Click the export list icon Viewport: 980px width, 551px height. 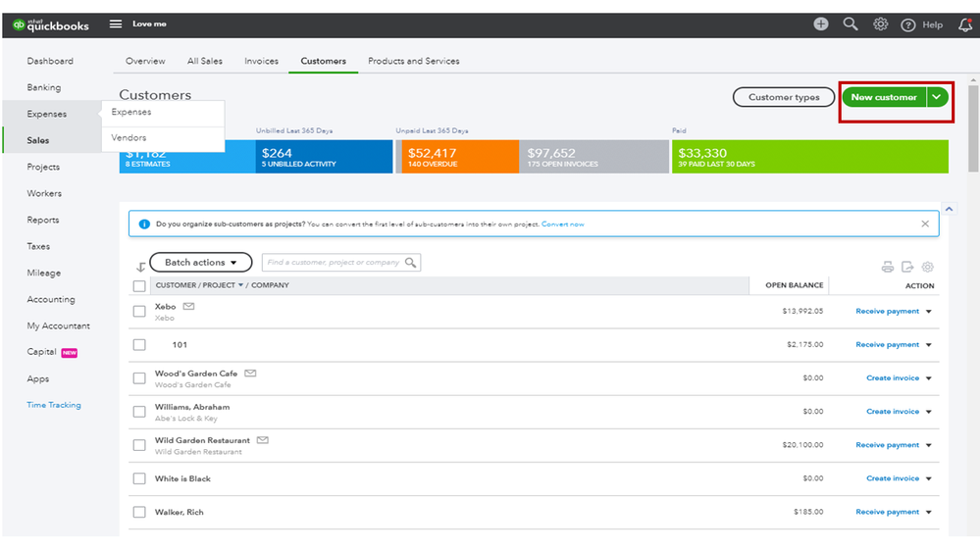907,267
